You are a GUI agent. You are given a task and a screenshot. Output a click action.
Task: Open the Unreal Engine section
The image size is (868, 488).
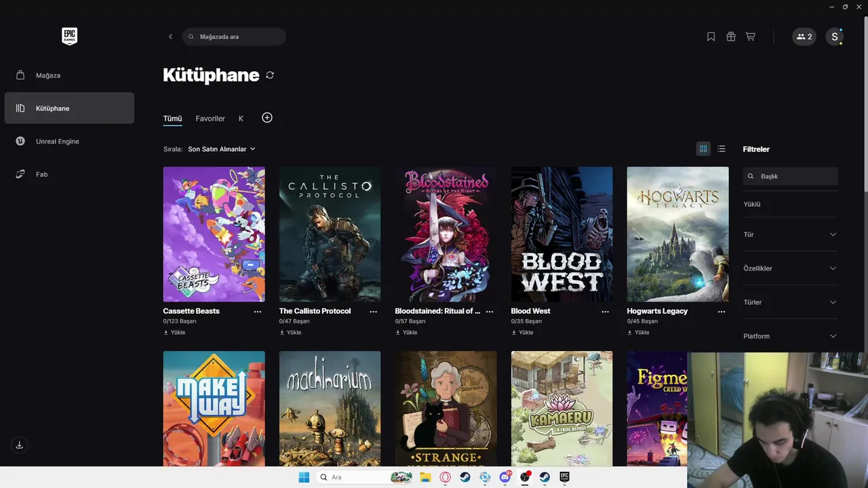coord(69,141)
